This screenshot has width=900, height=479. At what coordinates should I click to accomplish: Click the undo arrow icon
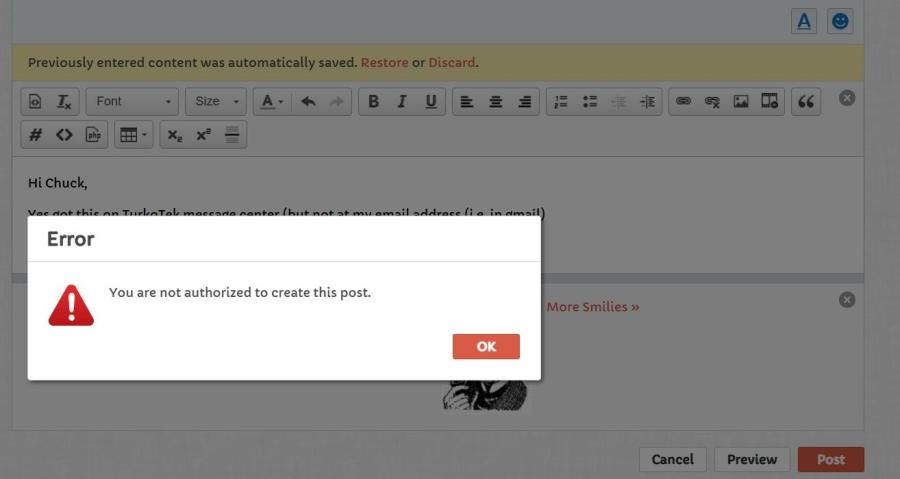[x=308, y=102]
